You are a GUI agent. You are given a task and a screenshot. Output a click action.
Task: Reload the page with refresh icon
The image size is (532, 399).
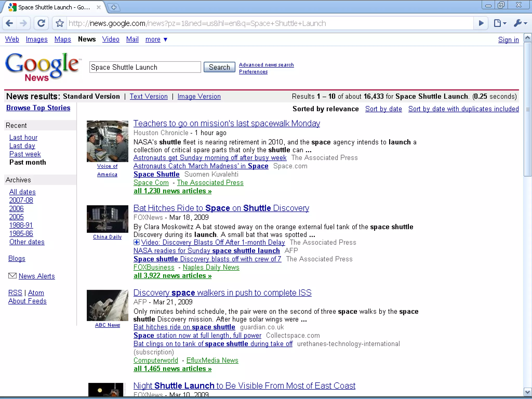click(41, 23)
